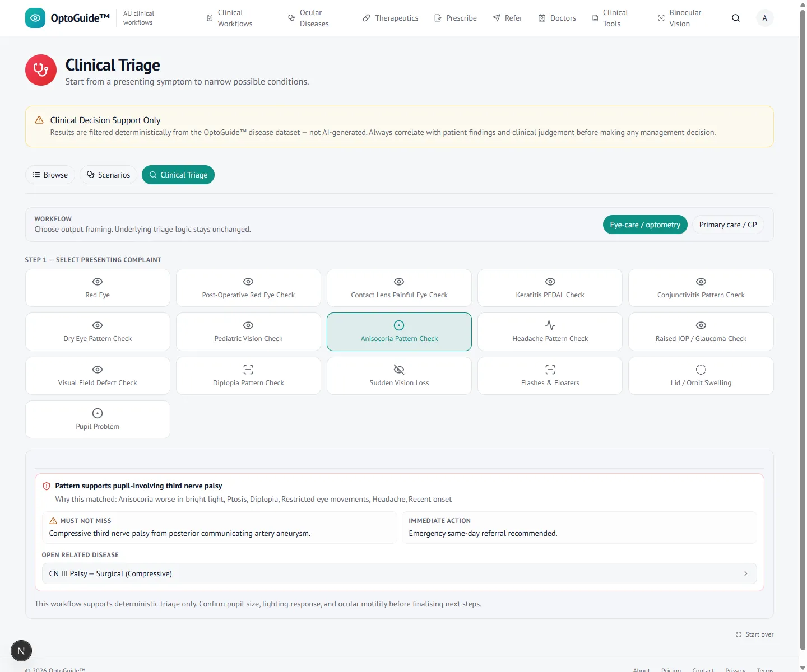Click the eye icon on Keratitis PEDAL Check

coord(550,282)
